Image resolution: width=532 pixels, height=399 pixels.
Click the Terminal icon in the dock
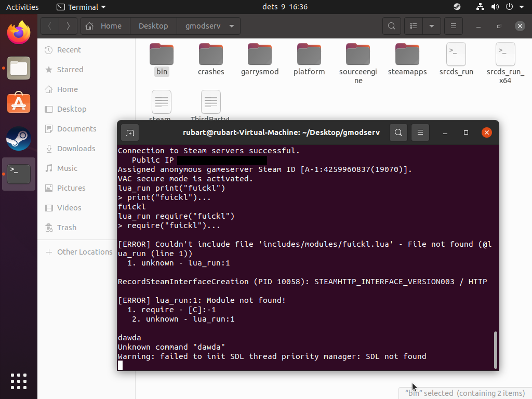[x=19, y=174]
